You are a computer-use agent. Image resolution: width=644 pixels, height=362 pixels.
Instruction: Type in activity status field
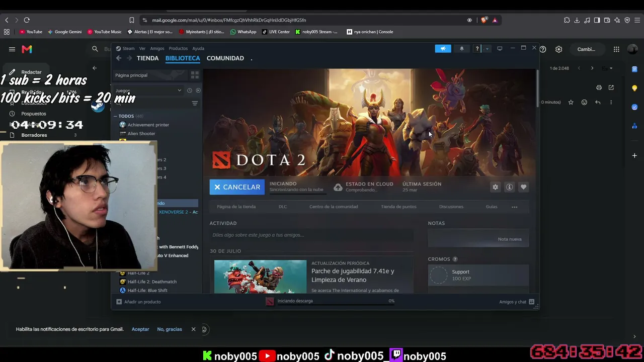(x=311, y=235)
